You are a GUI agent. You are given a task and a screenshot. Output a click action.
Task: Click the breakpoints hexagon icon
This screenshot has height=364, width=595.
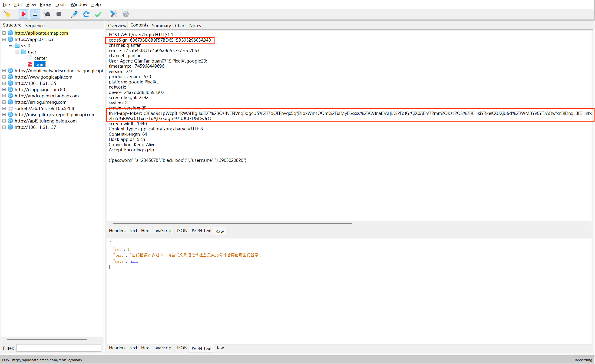pyautogui.click(x=59, y=14)
